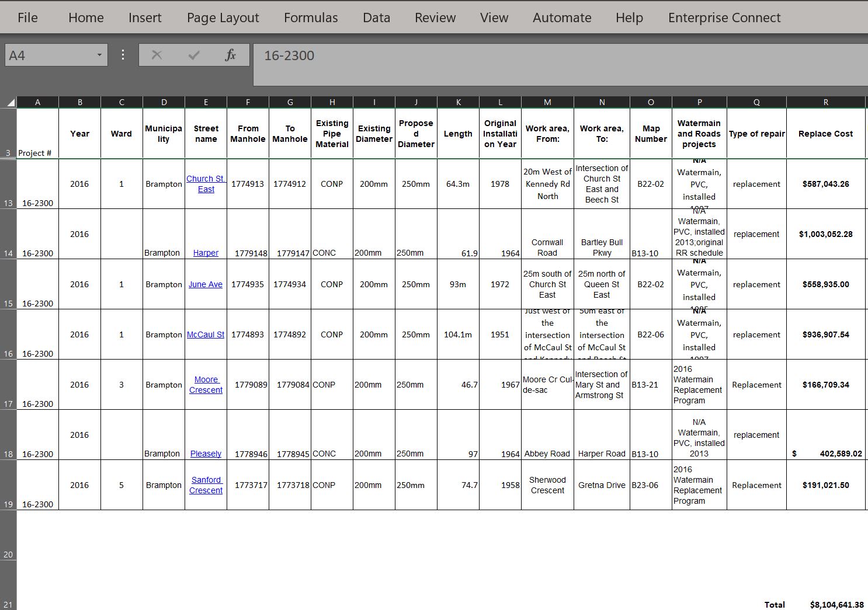The width and height of the screenshot is (868, 610).
Task: Open the Automate tab
Action: (562, 18)
